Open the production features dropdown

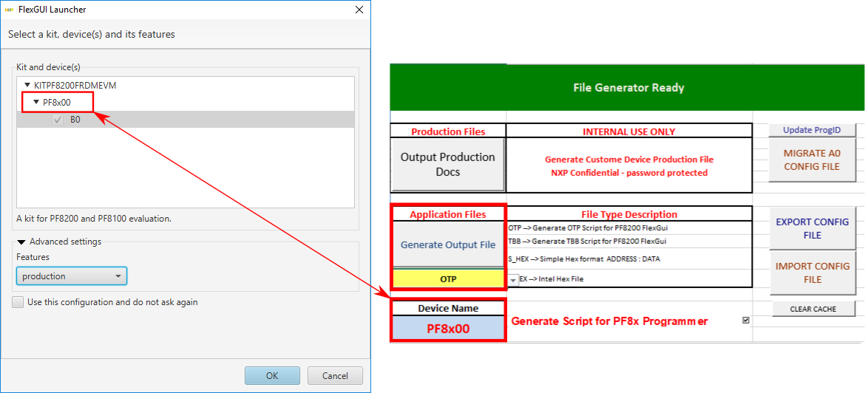tap(72, 276)
